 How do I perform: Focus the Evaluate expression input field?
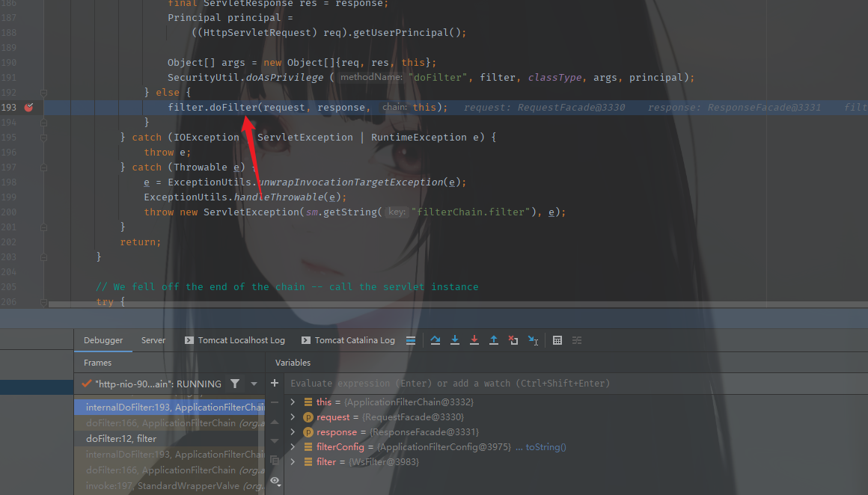575,384
